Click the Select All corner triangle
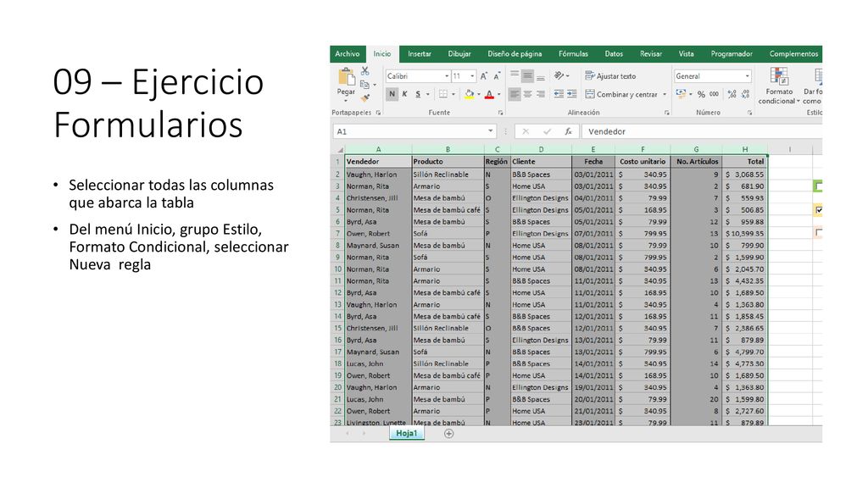 point(339,149)
